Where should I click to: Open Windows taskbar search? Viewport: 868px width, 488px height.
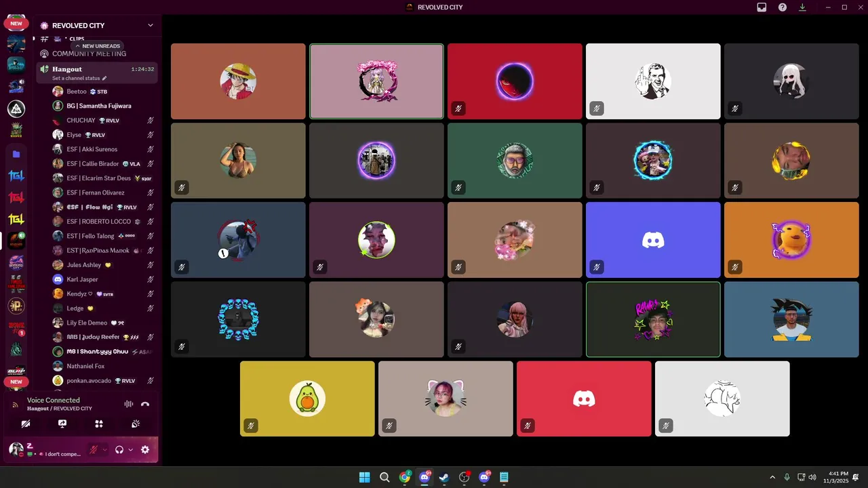point(384,477)
